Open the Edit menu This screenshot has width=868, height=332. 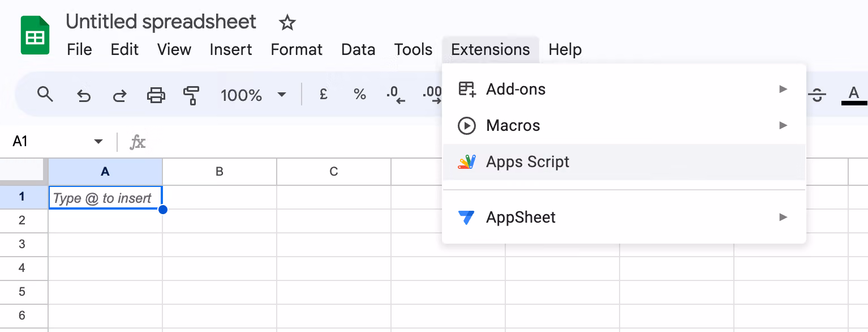[124, 50]
